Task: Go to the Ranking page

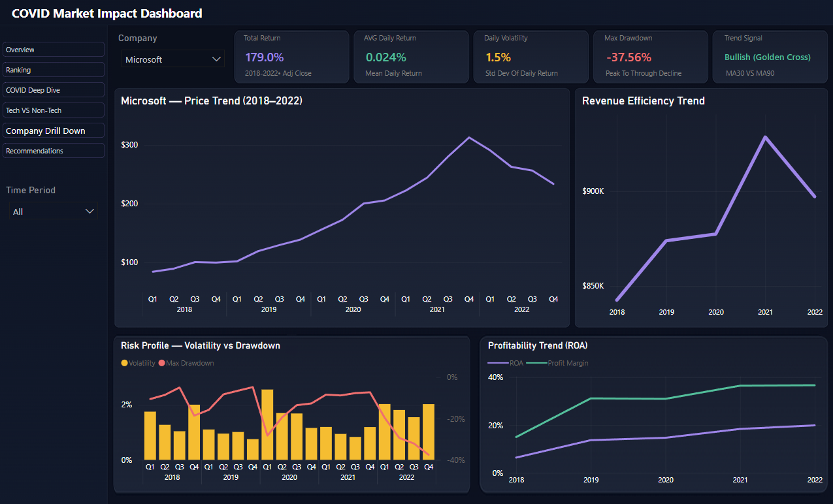Action: 54,70
